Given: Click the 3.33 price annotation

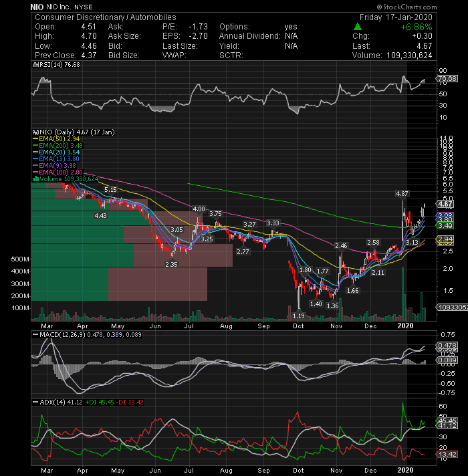Looking at the screenshot, I should point(273,223).
